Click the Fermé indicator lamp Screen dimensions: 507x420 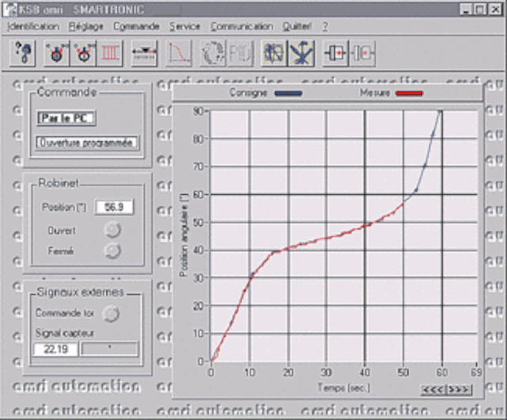(112, 251)
